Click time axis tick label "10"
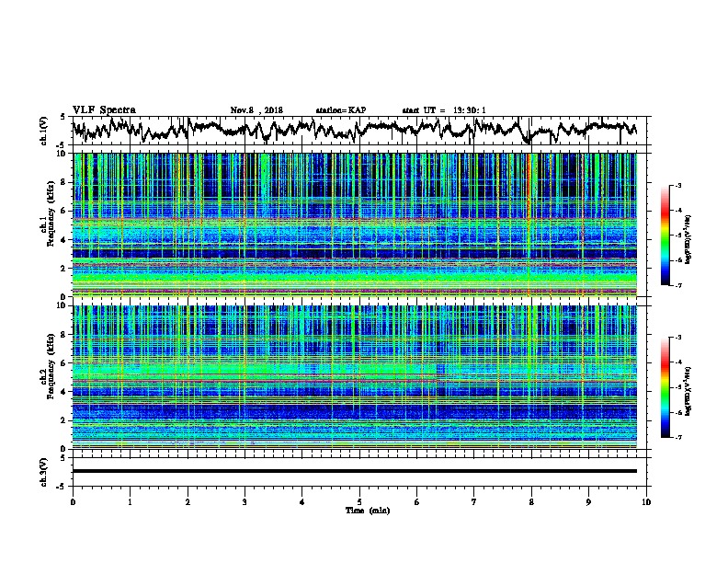The width and height of the screenshot is (728, 563). click(646, 501)
